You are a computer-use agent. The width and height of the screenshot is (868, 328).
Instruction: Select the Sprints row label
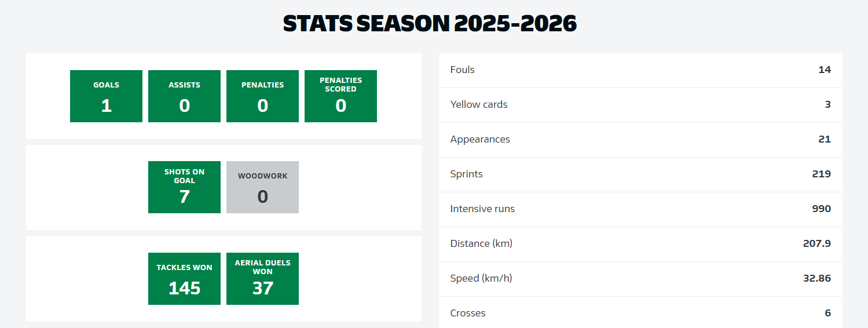tap(466, 174)
